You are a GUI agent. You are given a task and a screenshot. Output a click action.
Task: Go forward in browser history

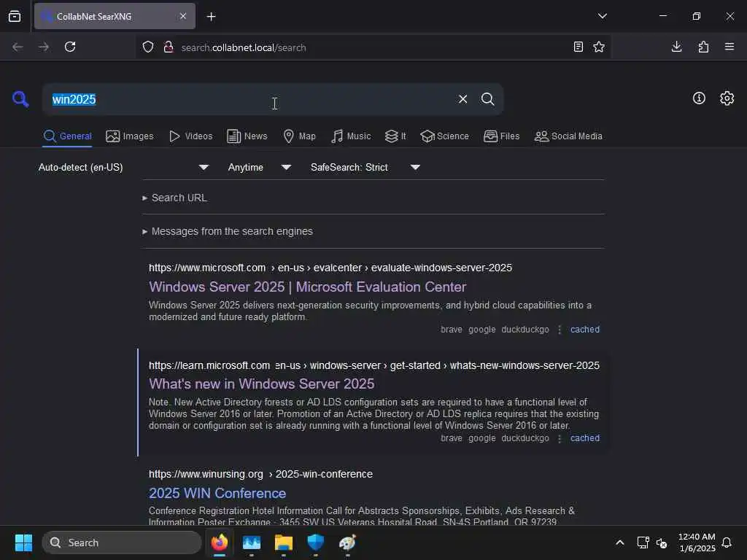tap(44, 47)
